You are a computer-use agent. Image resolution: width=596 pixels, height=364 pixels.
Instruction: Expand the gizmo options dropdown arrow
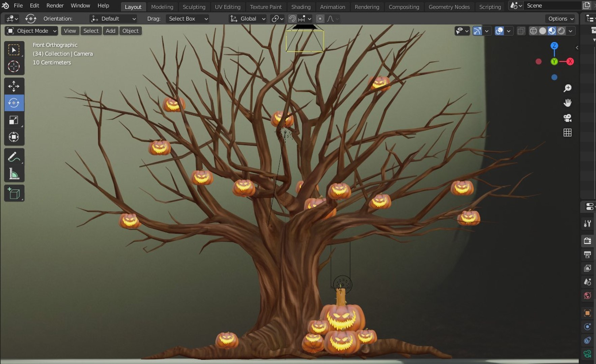click(486, 31)
